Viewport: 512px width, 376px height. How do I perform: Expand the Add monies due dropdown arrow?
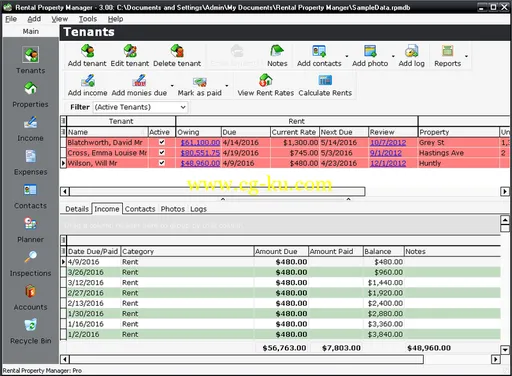(x=172, y=86)
